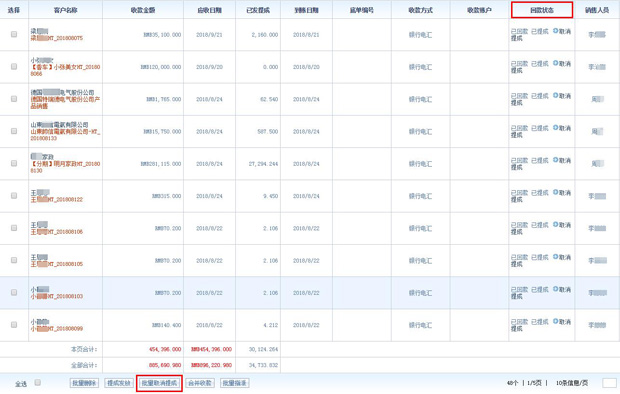Open the MT_201808105 order link
Viewport: 620px width, 394px height.
point(57,264)
